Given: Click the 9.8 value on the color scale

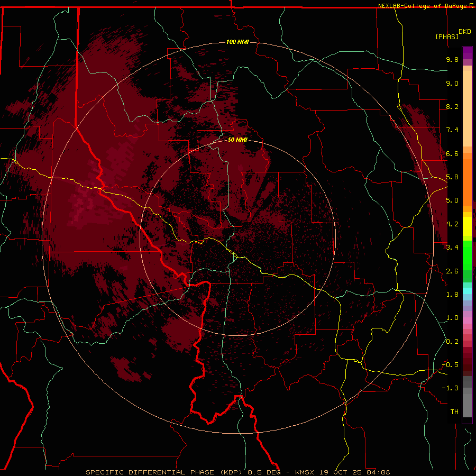Looking at the screenshot, I should [452, 59].
